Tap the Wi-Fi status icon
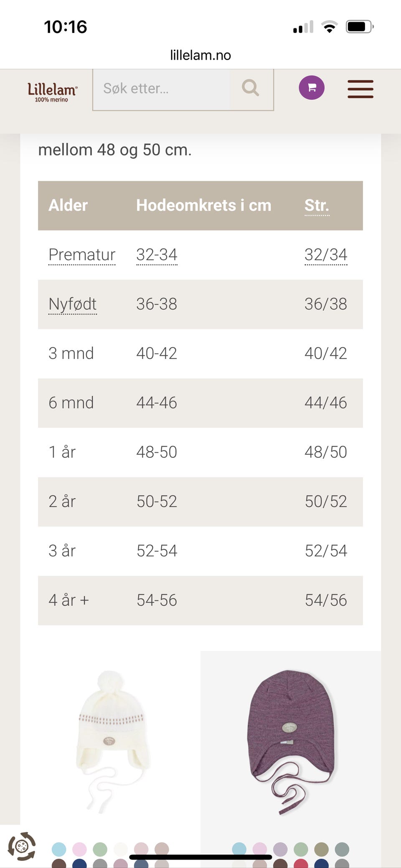Viewport: 401px width, 868px height. [329, 27]
